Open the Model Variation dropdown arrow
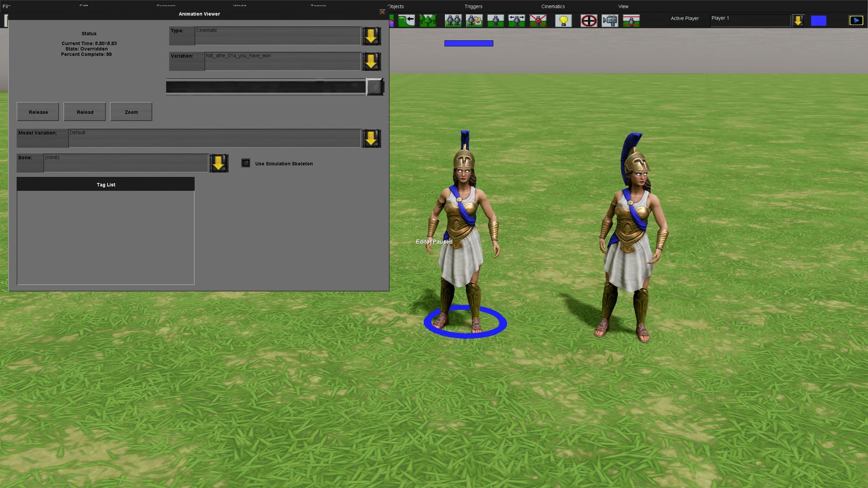868x488 pixels. pos(371,138)
